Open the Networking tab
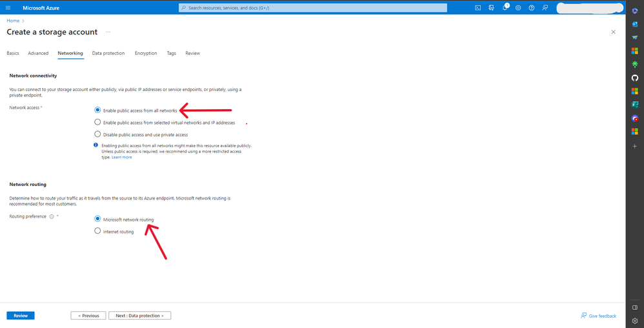 pyautogui.click(x=70, y=53)
